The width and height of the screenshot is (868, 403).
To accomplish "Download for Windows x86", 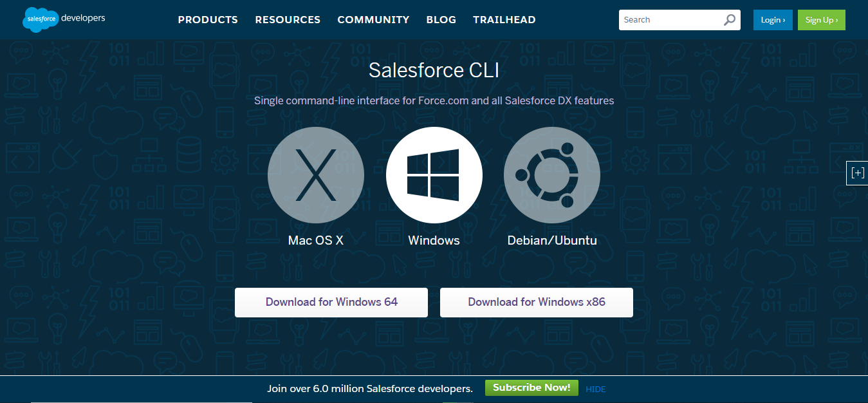I will coord(537,302).
